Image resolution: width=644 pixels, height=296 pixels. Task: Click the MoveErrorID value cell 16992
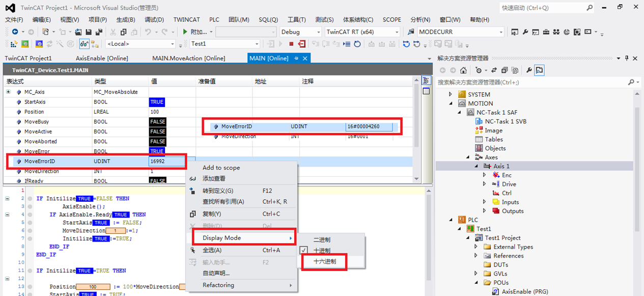tap(167, 161)
